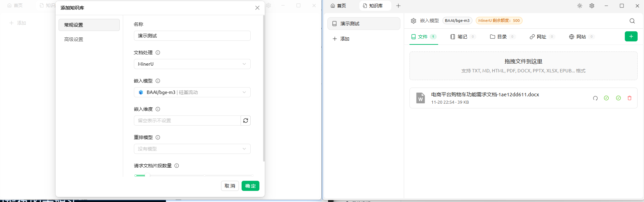
Task: Toggle the light/dark theme icon
Action: [580, 6]
